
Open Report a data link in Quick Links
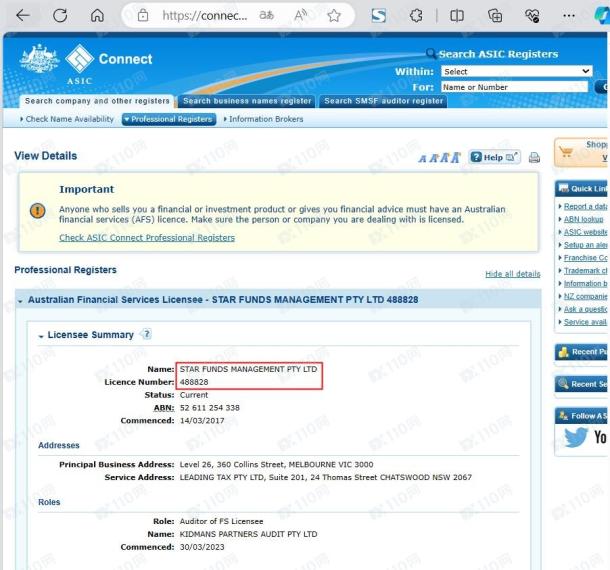(585, 207)
